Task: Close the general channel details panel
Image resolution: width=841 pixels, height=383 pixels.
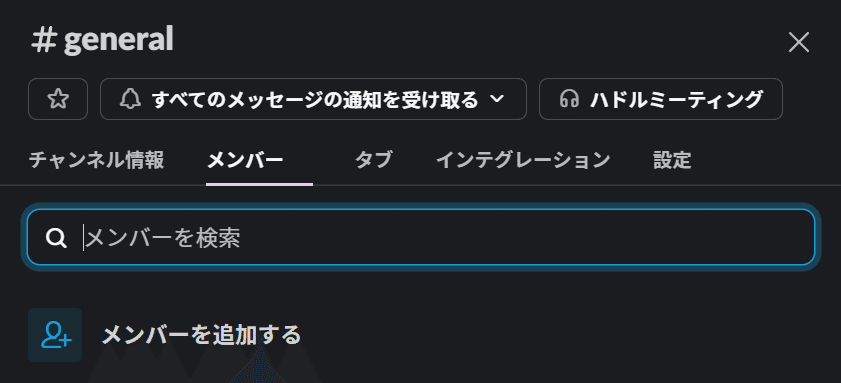Action: coord(799,42)
